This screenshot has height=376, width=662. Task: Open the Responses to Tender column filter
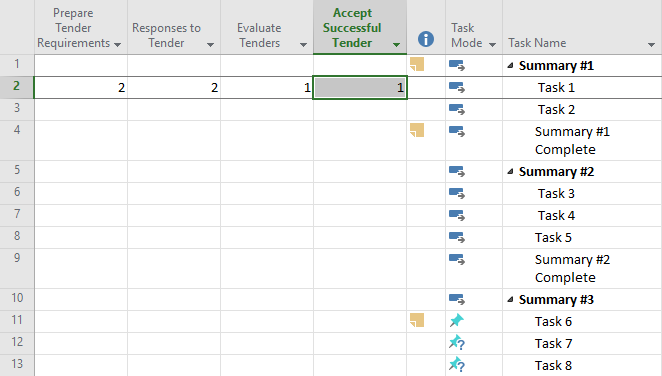click(x=210, y=44)
